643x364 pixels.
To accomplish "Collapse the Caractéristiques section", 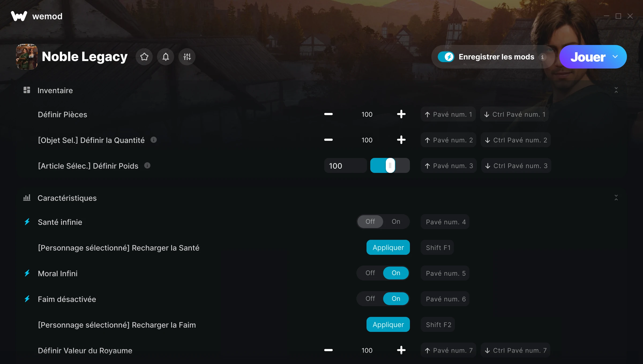I will (x=616, y=198).
